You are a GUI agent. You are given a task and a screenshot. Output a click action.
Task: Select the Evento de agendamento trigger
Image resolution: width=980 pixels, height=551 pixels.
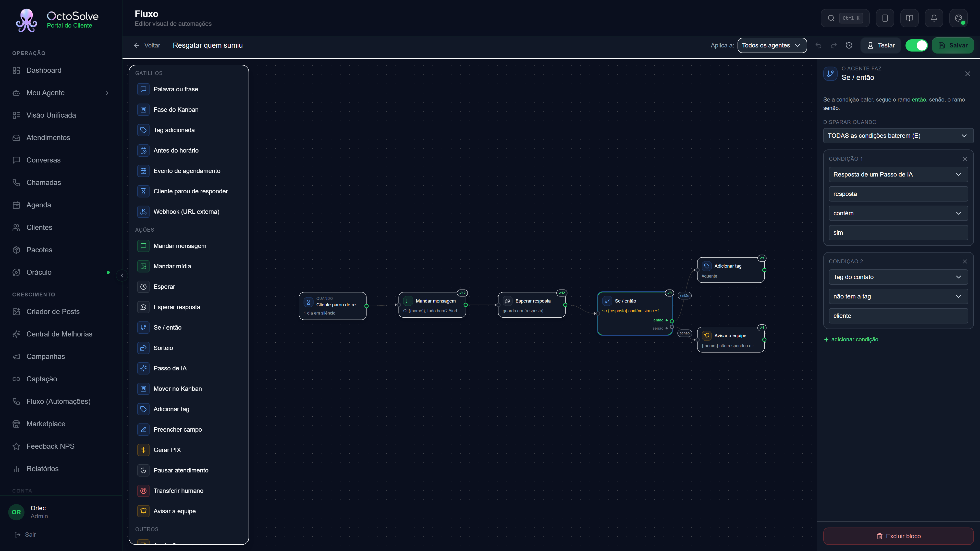click(x=189, y=171)
